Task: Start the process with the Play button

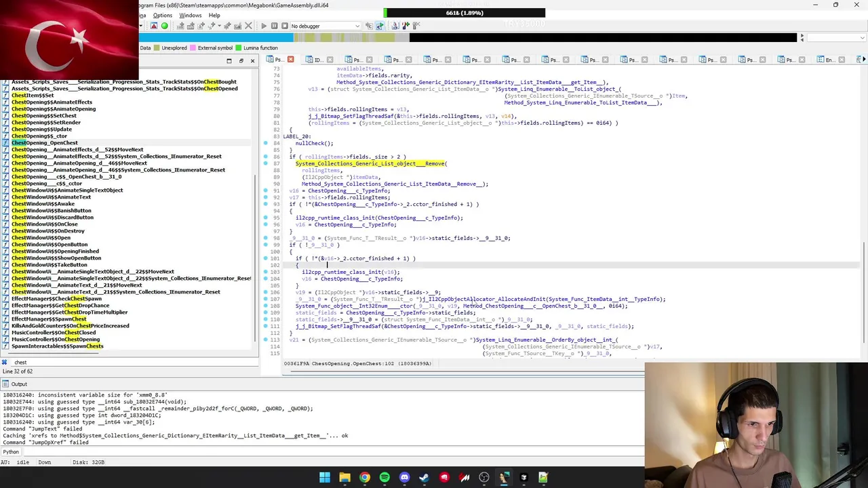Action: 264,26
